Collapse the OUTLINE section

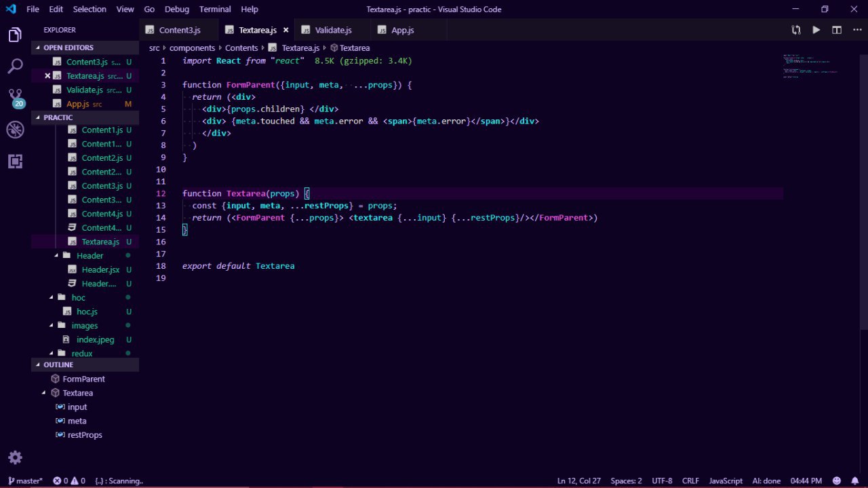(58, 364)
